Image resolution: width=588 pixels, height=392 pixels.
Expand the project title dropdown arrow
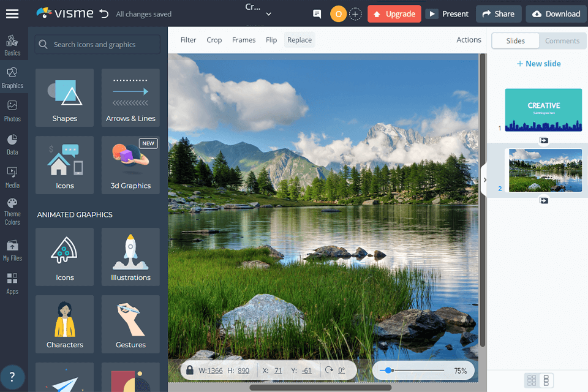[268, 14]
